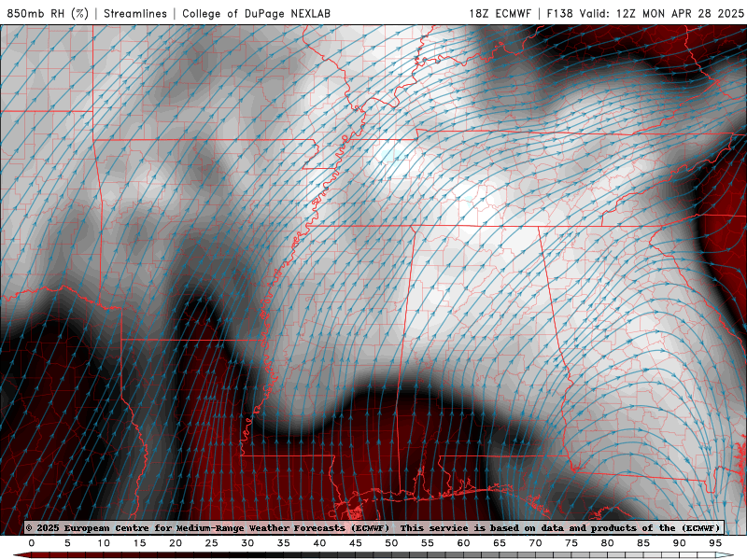Click the "5" value on color scale
This screenshot has width=747, height=560.
[67, 543]
